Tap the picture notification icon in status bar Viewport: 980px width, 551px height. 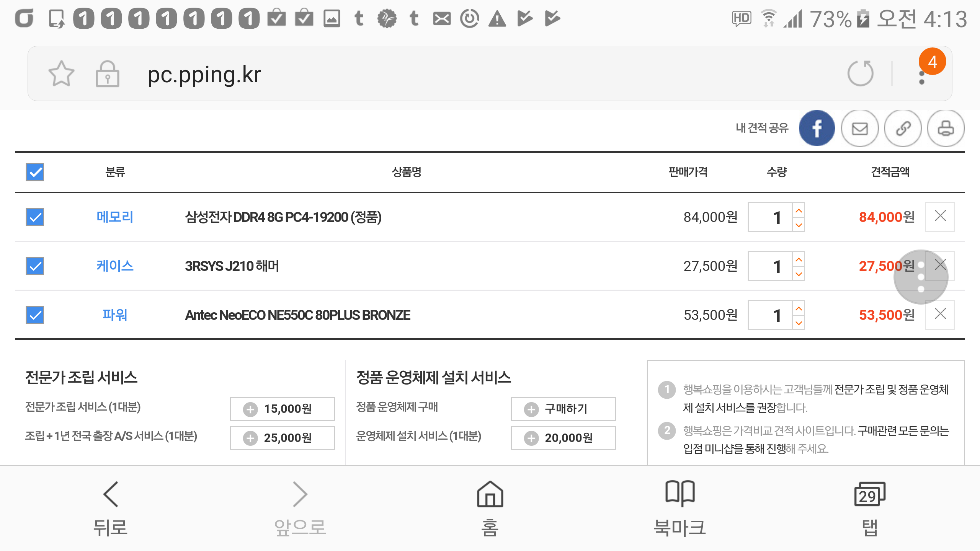[x=332, y=18]
